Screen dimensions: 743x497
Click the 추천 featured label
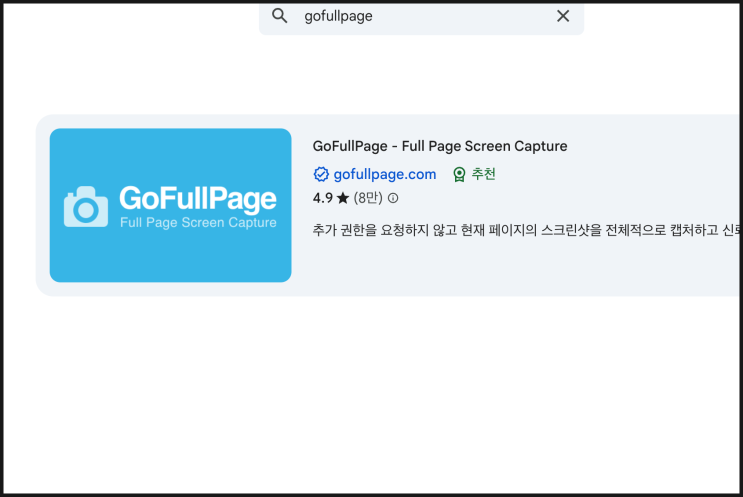point(483,174)
